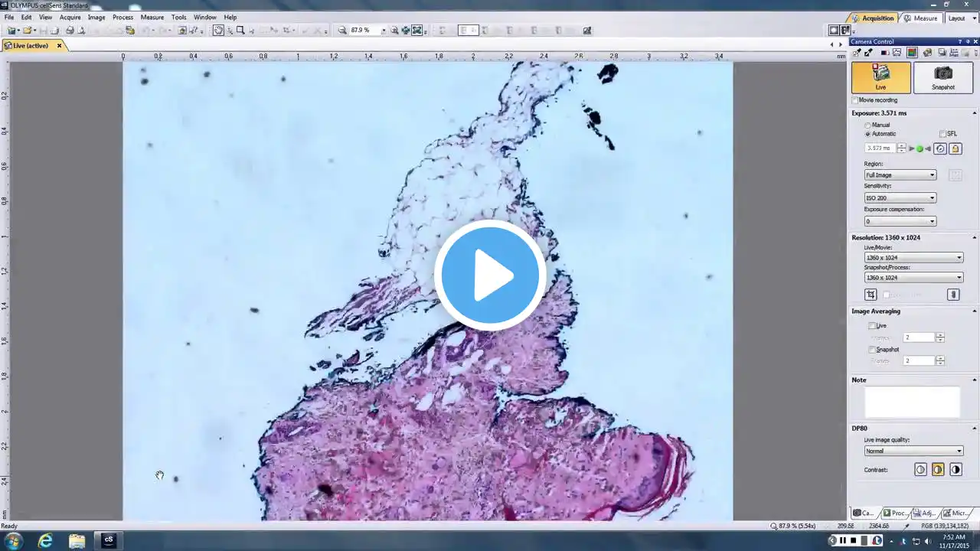This screenshot has width=980, height=551.
Task: Select the pan hand tool in toolbar
Action: point(218,31)
